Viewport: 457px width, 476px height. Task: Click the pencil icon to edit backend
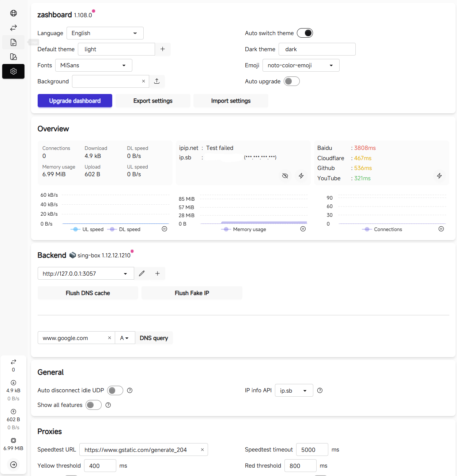tap(142, 273)
